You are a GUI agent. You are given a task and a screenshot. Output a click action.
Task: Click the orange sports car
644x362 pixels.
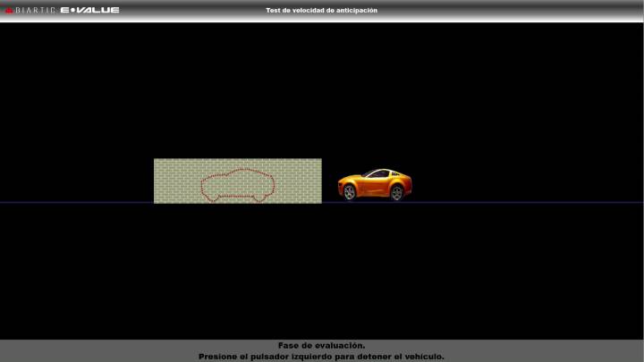pos(375,184)
